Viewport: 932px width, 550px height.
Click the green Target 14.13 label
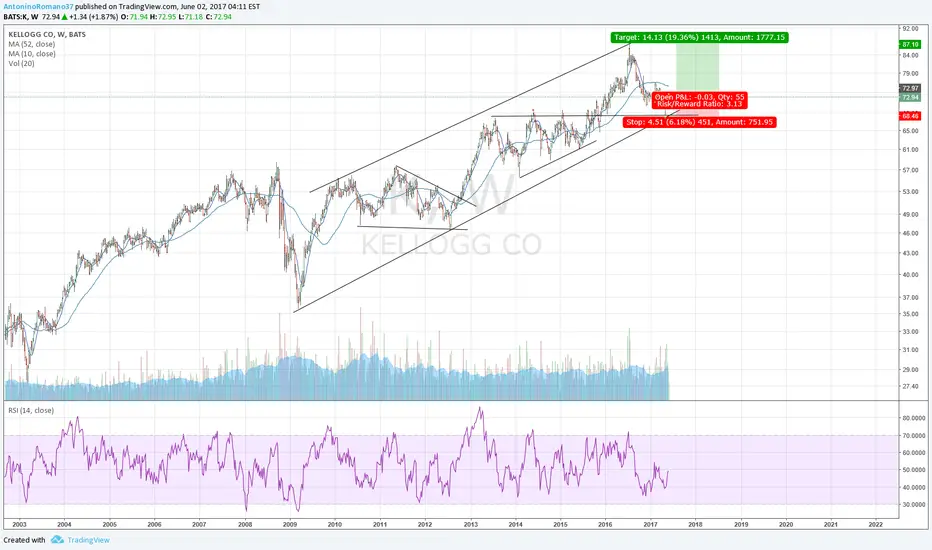pyautogui.click(x=699, y=37)
